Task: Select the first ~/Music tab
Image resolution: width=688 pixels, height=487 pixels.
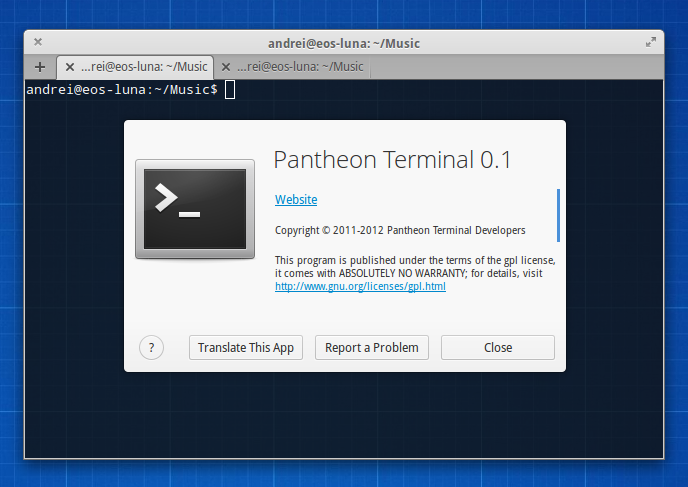Action: coord(135,67)
